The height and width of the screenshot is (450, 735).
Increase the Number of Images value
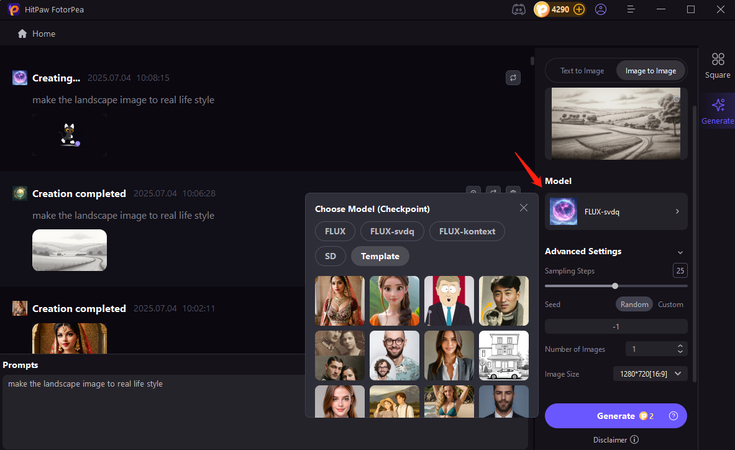(x=680, y=346)
